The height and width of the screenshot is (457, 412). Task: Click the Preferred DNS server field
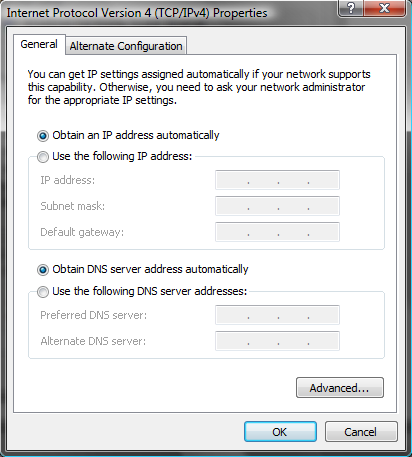click(277, 315)
